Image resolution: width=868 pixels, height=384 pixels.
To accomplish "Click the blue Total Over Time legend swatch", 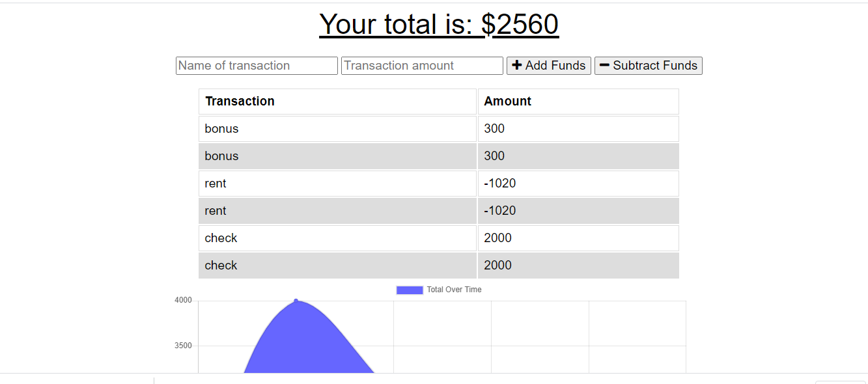I will (x=409, y=289).
